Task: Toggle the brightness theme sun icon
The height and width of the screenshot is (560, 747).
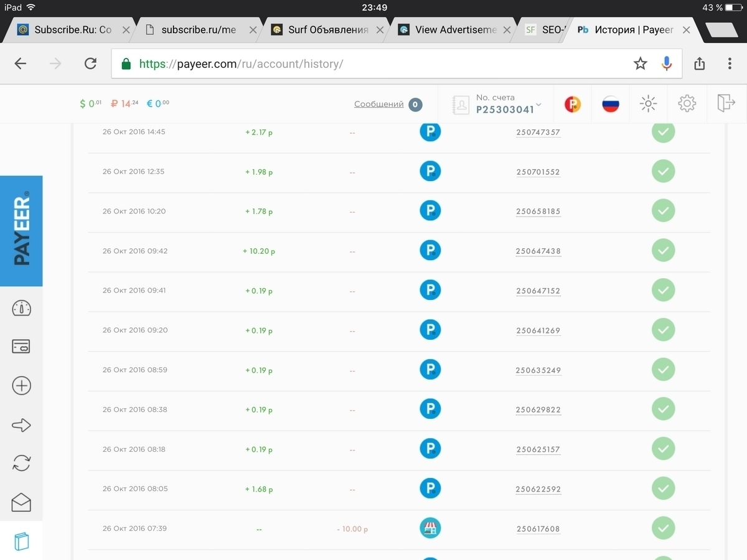Action: 648,104
